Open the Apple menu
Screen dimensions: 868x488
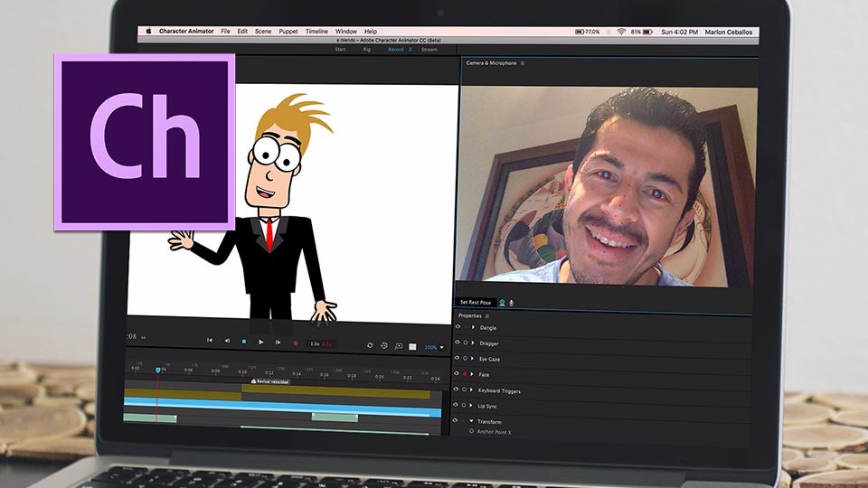point(148,31)
